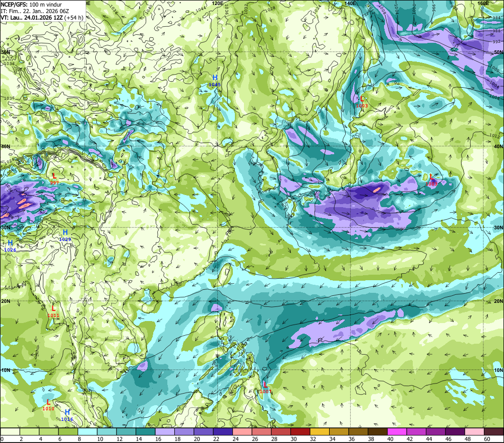The width and height of the screenshot is (504, 443).
Task: Click the '8' value on the legend scale
Action: tap(80, 439)
